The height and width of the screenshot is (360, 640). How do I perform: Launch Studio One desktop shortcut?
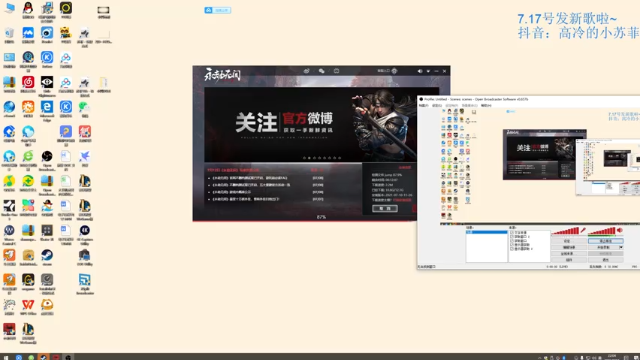point(9,210)
